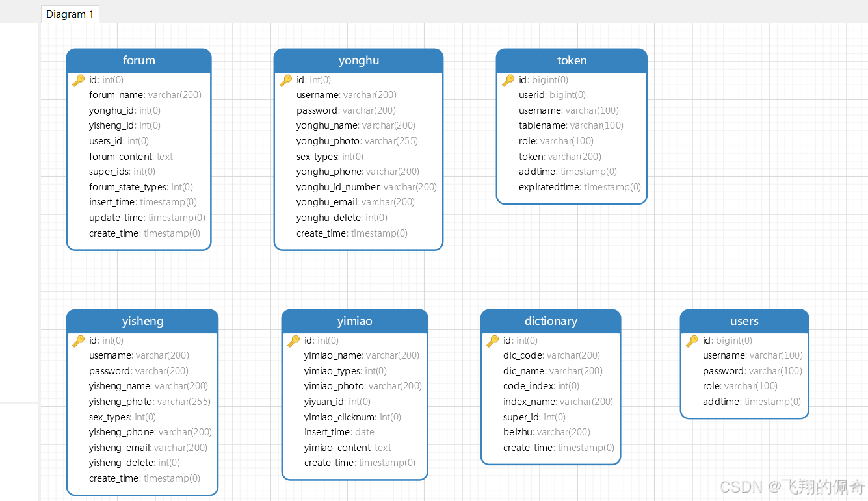This screenshot has height=501, width=868.
Task: Click the primary key icon in dictionary table
Action: tap(493, 340)
